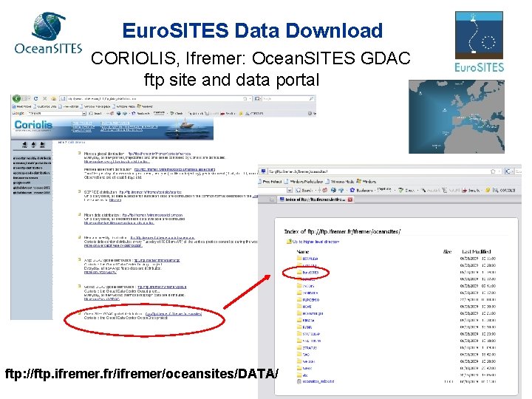The height and width of the screenshot is (399, 532).
Task: Open the TAO folder in FTP listing
Action: point(306,355)
